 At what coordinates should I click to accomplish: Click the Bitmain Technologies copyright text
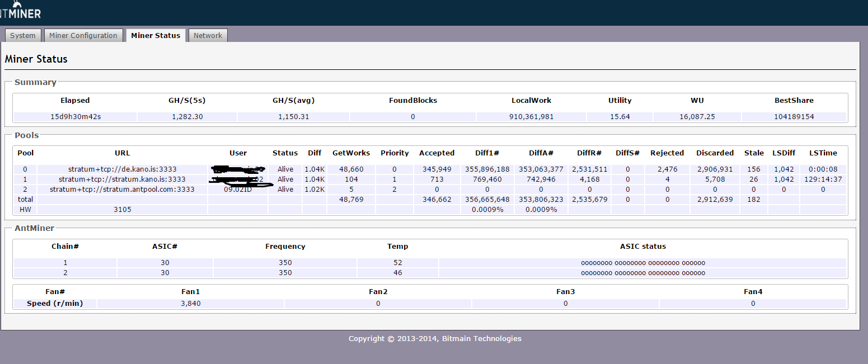pyautogui.click(x=434, y=338)
